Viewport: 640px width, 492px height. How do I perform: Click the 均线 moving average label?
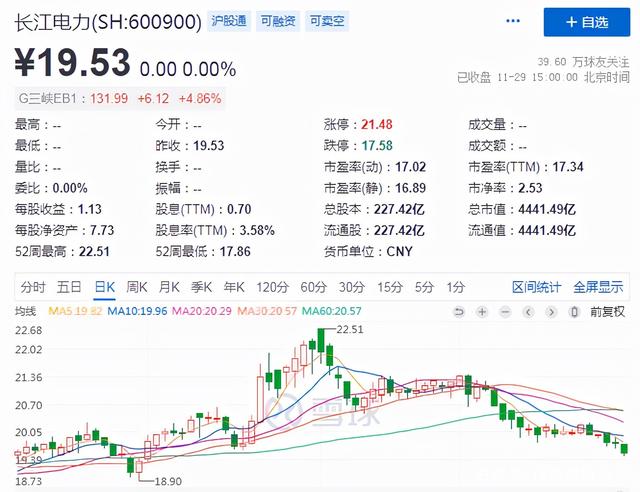click(25, 311)
